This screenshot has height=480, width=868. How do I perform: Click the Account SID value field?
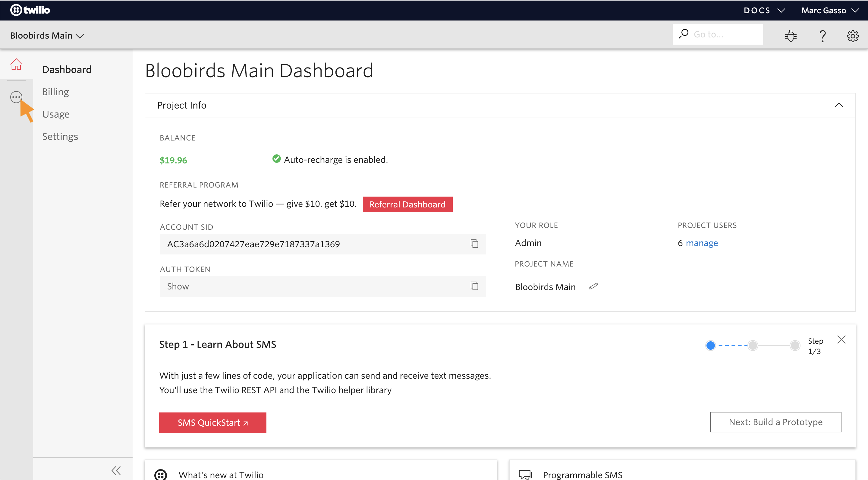tap(322, 244)
